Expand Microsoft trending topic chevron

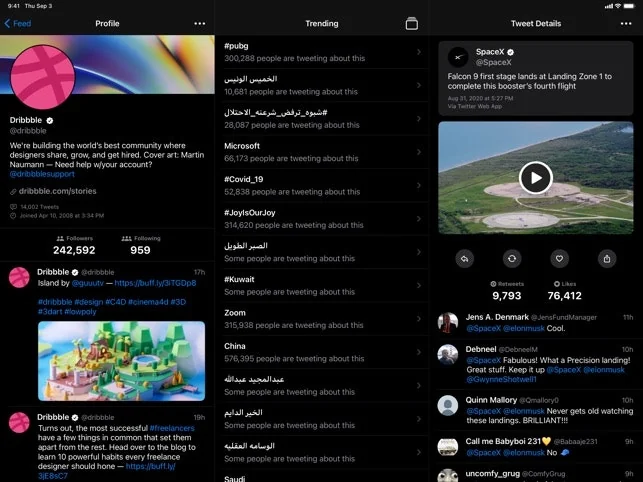(x=419, y=152)
